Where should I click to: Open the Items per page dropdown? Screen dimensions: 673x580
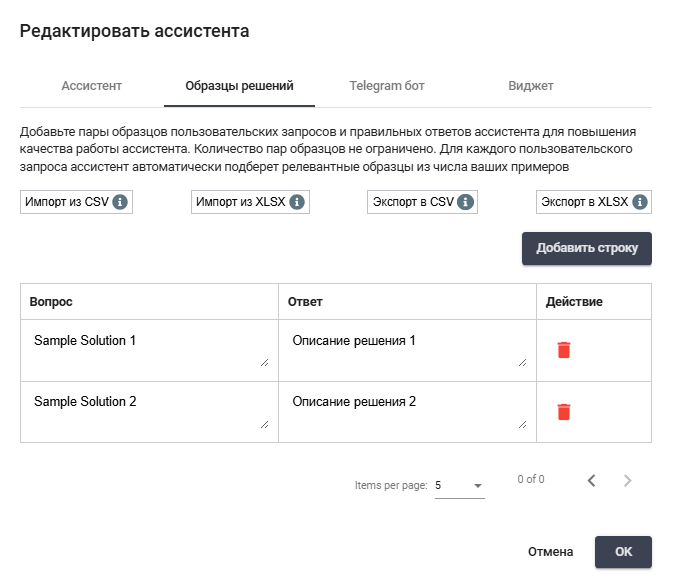[x=460, y=486]
